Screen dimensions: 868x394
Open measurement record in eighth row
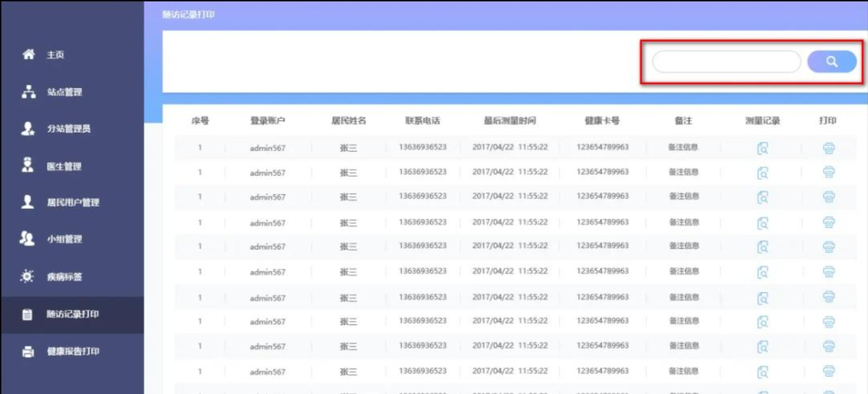click(x=763, y=322)
